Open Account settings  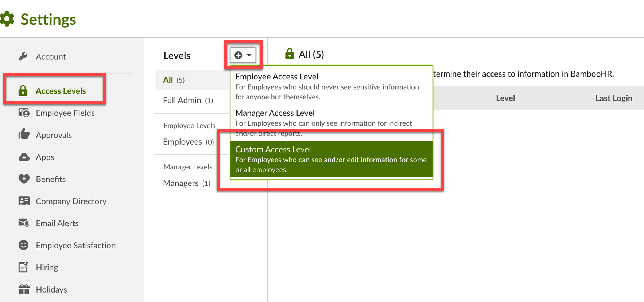(x=51, y=56)
